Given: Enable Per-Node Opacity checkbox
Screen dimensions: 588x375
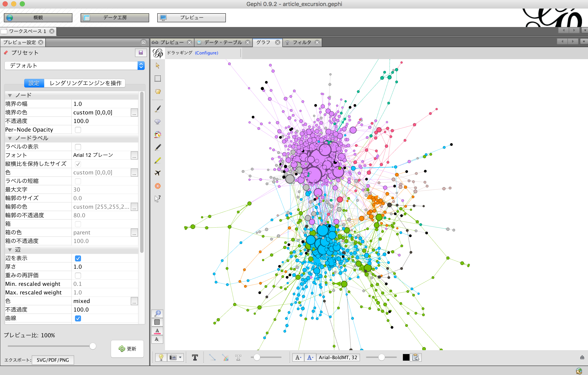Looking at the screenshot, I should click(x=78, y=130).
